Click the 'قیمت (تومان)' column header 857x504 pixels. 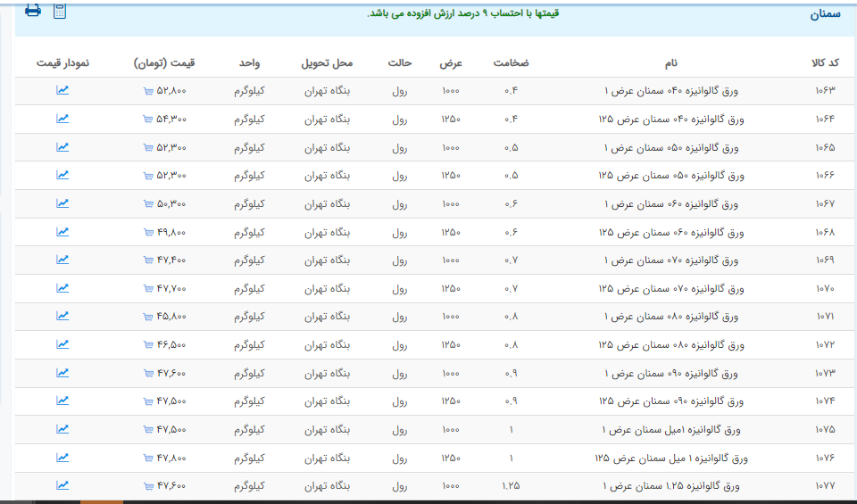pos(164,62)
